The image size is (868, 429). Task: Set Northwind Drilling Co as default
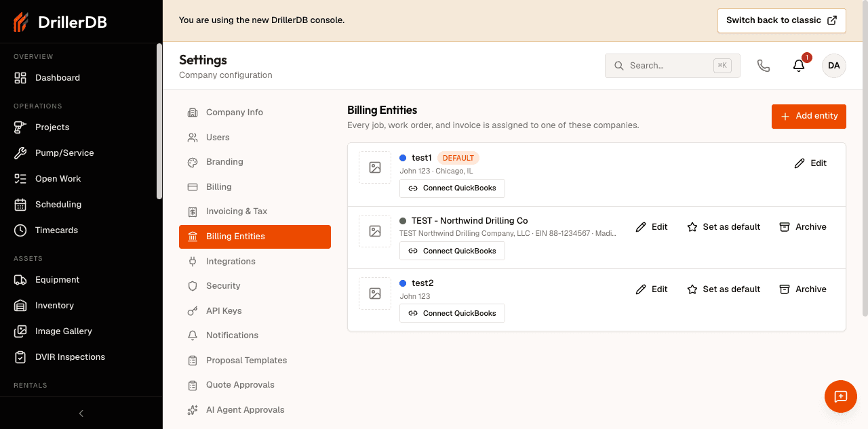(724, 227)
